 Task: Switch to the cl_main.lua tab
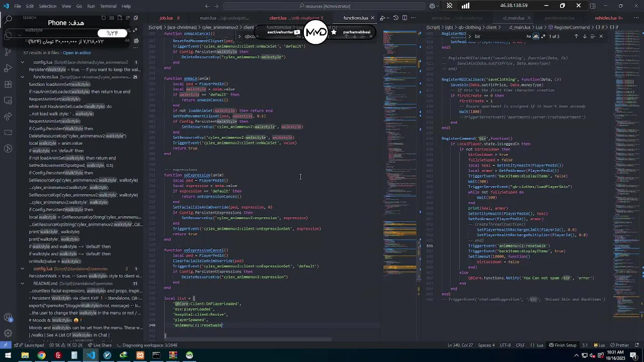[x=514, y=18]
